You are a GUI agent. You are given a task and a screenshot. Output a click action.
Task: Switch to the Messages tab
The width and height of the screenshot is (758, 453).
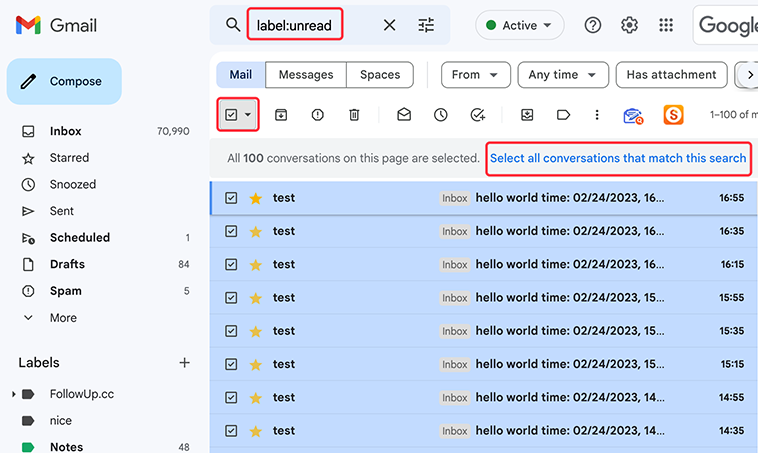[x=306, y=74]
